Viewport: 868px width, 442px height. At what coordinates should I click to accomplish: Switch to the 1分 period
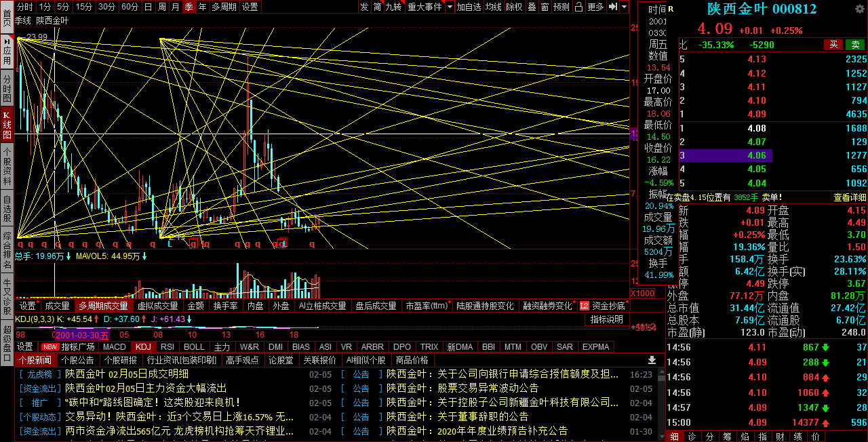[x=45, y=7]
